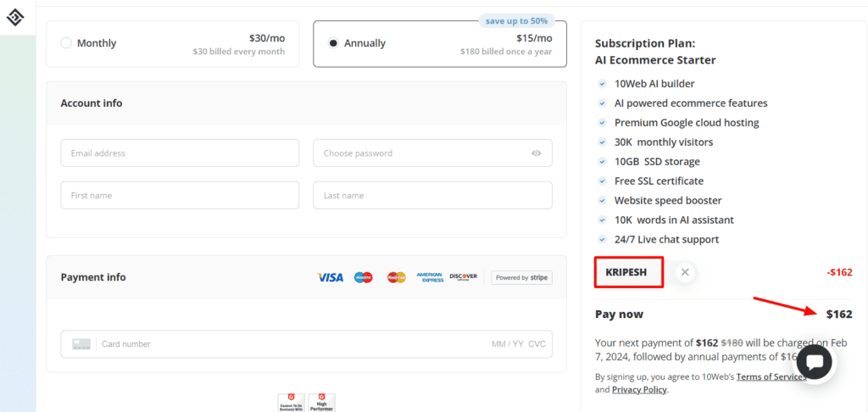Viewport: 868px width, 412px height.
Task: Click the KRIPESH coupon code
Action: coord(626,272)
